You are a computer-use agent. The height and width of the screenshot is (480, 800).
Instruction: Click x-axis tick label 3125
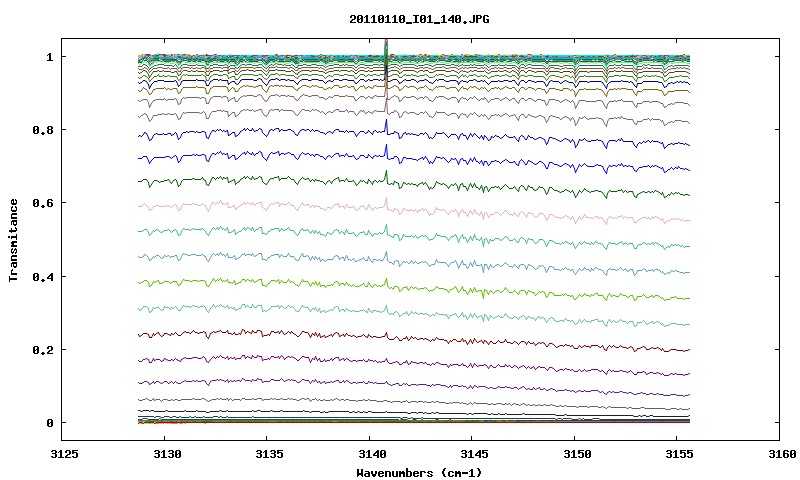tap(65, 454)
